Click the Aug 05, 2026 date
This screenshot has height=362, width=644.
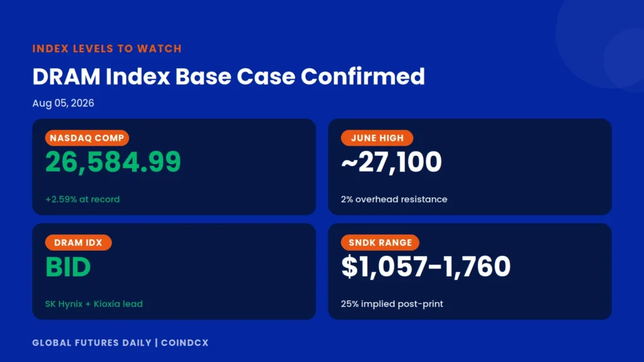pos(64,103)
